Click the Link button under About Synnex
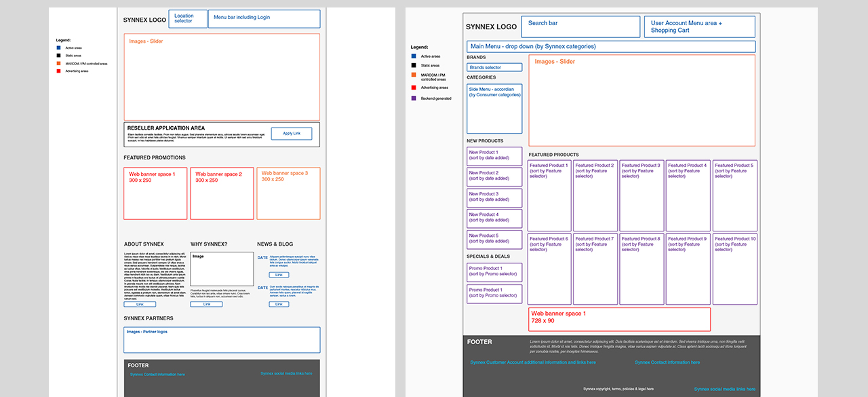The image size is (868, 397). [x=138, y=304]
